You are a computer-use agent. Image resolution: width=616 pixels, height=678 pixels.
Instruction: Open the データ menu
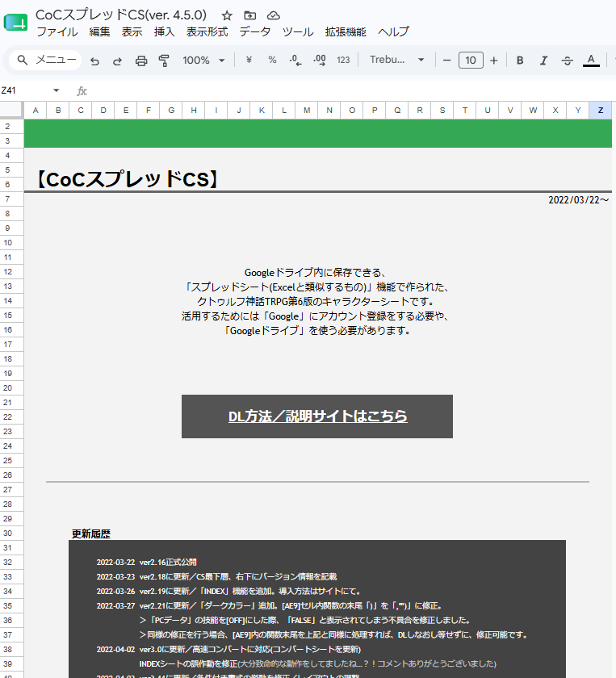click(x=255, y=32)
